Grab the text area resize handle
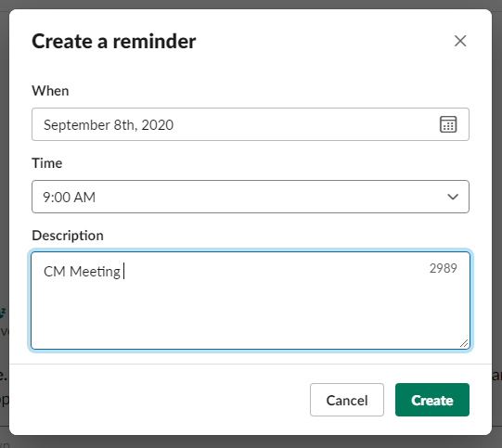This screenshot has width=502, height=448. click(464, 343)
